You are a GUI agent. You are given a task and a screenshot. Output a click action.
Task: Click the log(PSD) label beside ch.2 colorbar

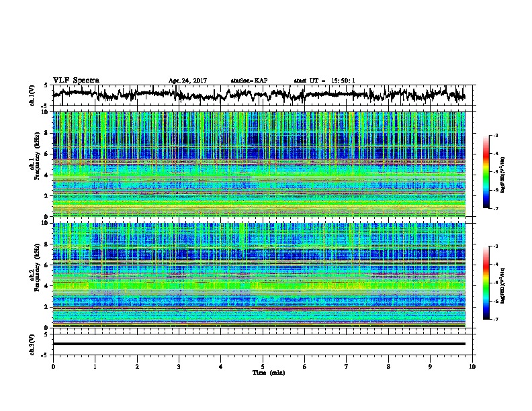coord(503,285)
